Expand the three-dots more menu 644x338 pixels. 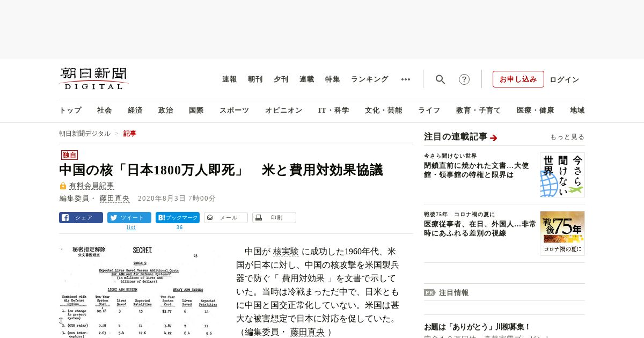click(x=406, y=79)
